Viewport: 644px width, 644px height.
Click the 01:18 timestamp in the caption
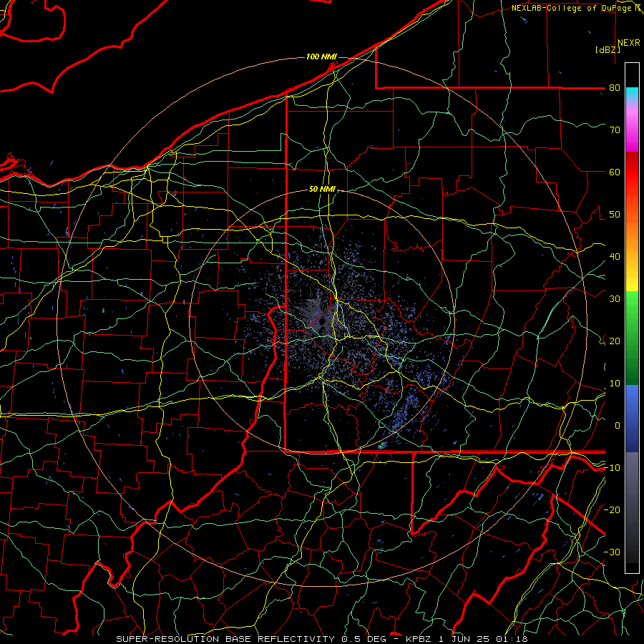coord(512,639)
